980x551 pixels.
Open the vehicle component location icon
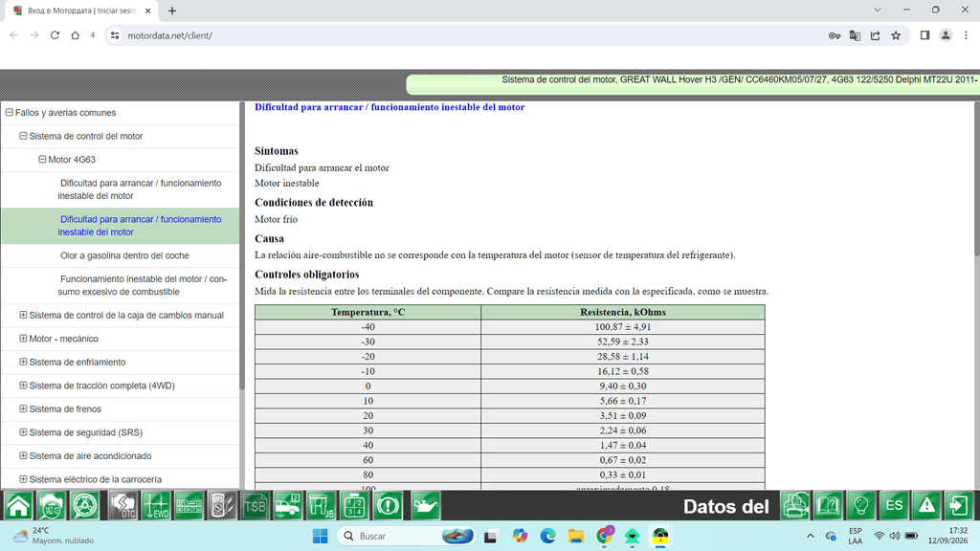click(x=288, y=505)
